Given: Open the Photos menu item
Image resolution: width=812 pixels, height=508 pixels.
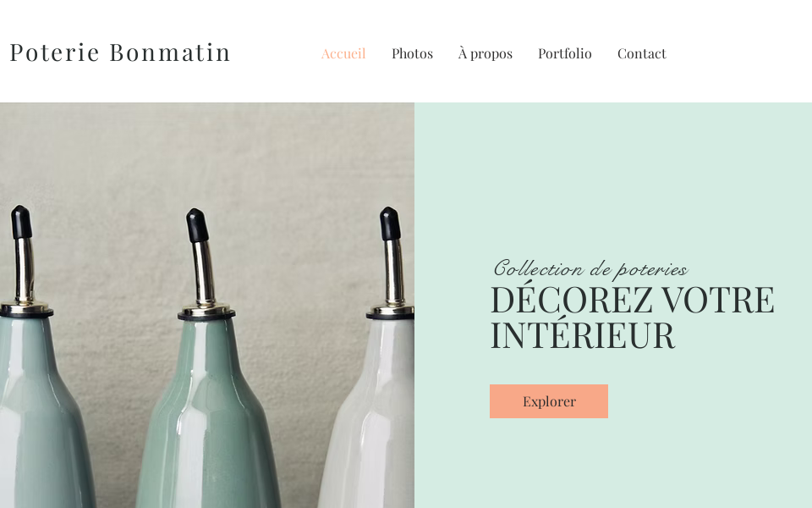Looking at the screenshot, I should click(412, 53).
